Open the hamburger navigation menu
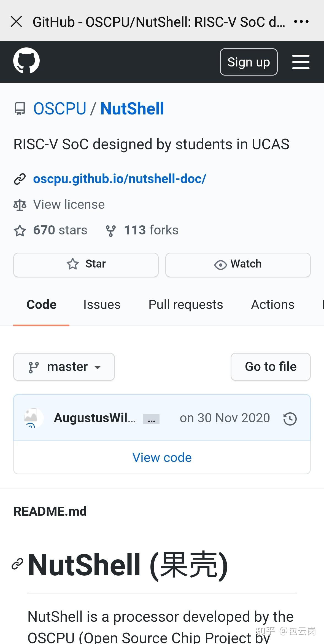This screenshot has width=324, height=644. [301, 62]
